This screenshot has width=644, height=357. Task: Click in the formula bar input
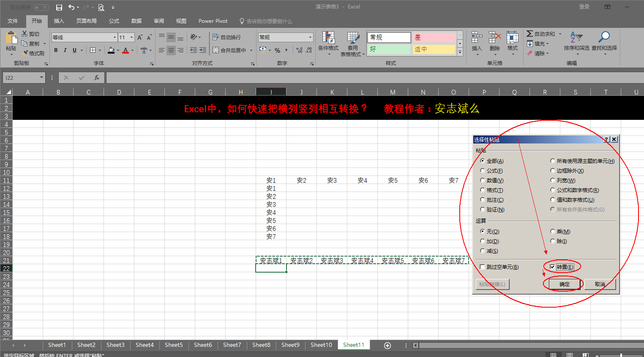click(x=374, y=78)
